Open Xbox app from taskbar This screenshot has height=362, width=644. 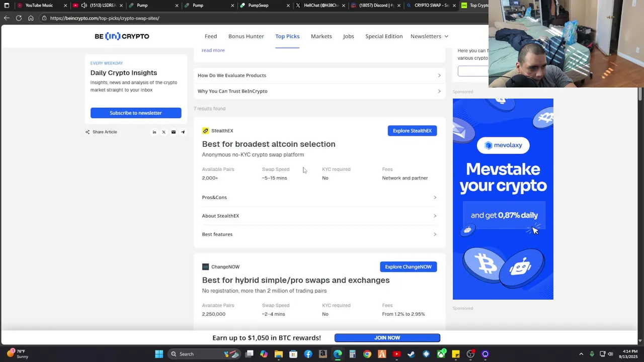coord(441,354)
